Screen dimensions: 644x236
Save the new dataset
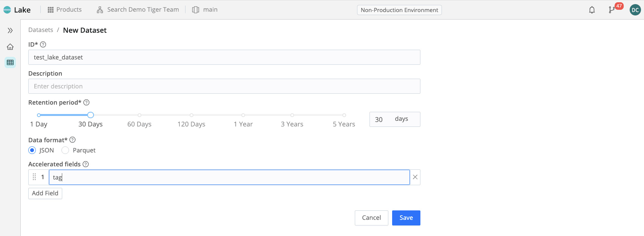coord(406,218)
